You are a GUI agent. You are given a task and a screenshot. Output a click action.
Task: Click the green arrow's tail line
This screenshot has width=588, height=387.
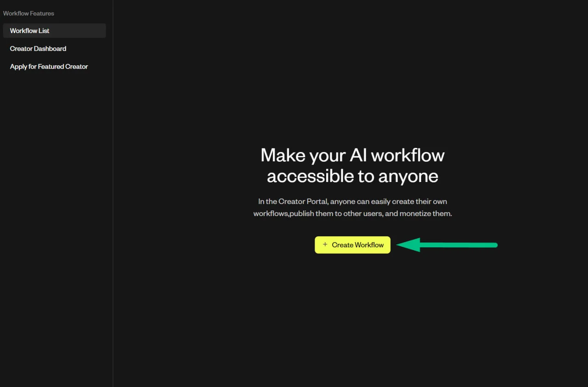click(458, 245)
